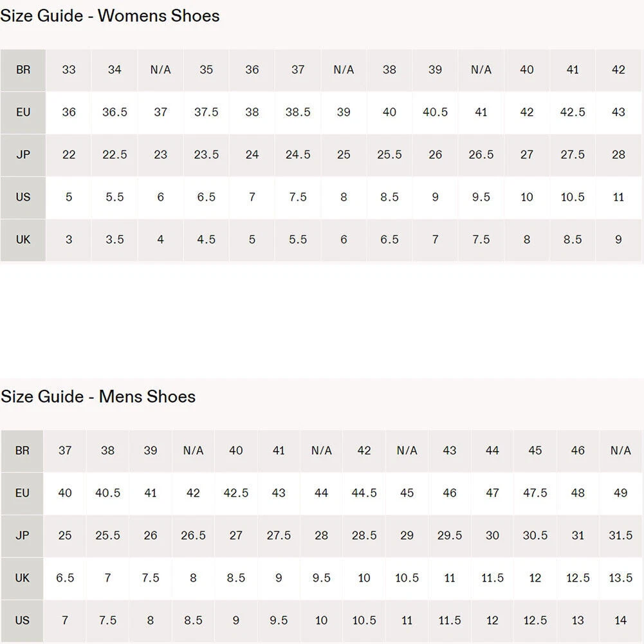Click JP 31.5 cell in Mens table

(620, 535)
